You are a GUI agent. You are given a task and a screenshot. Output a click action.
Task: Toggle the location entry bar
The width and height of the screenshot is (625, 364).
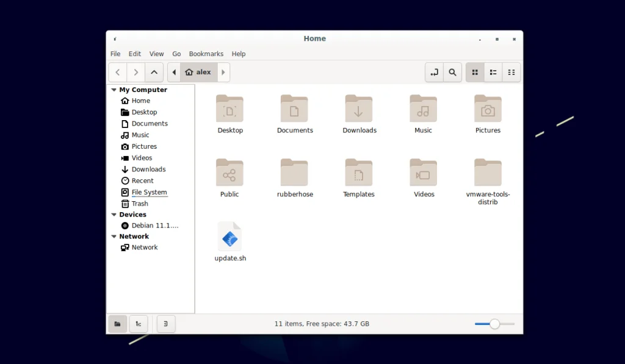click(435, 72)
